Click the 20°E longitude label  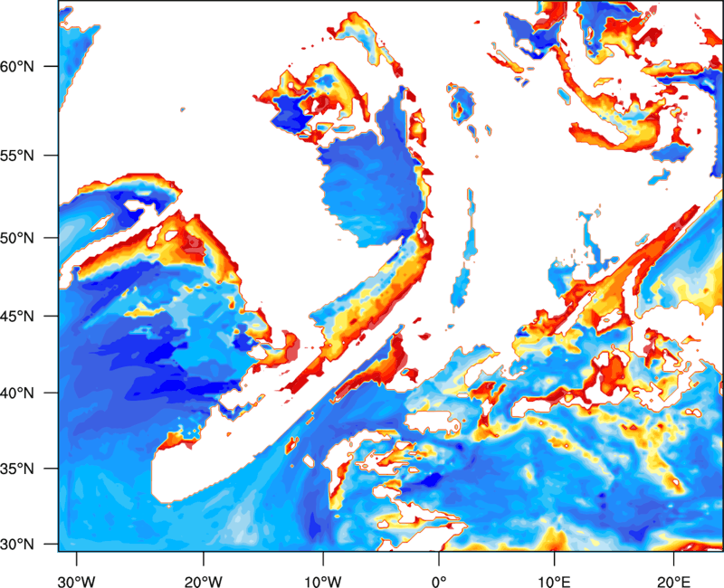(673, 582)
